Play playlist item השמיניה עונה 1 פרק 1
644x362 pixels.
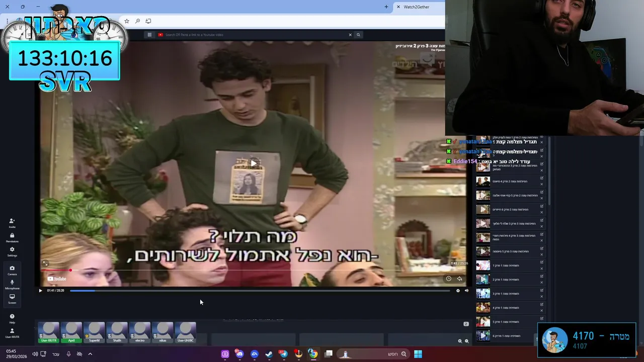483,265
